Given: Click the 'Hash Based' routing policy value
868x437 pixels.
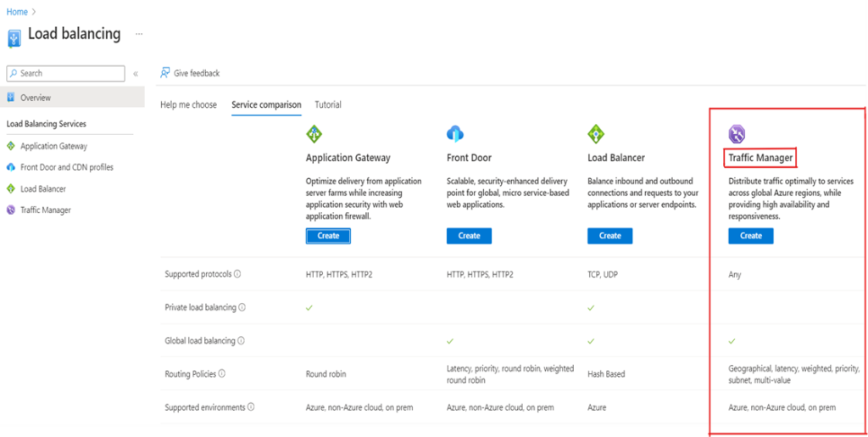Looking at the screenshot, I should [x=606, y=374].
